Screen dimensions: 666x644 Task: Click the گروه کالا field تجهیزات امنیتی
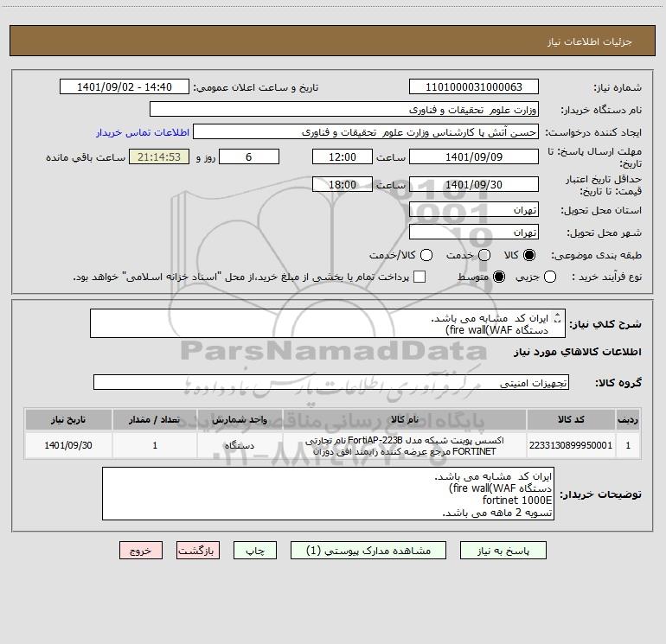pyautogui.click(x=331, y=382)
